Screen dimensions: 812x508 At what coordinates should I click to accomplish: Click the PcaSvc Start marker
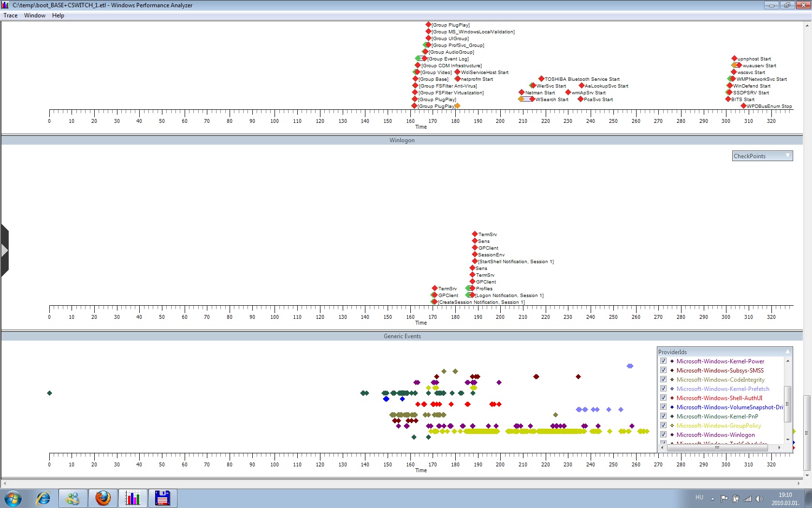pyautogui.click(x=580, y=99)
